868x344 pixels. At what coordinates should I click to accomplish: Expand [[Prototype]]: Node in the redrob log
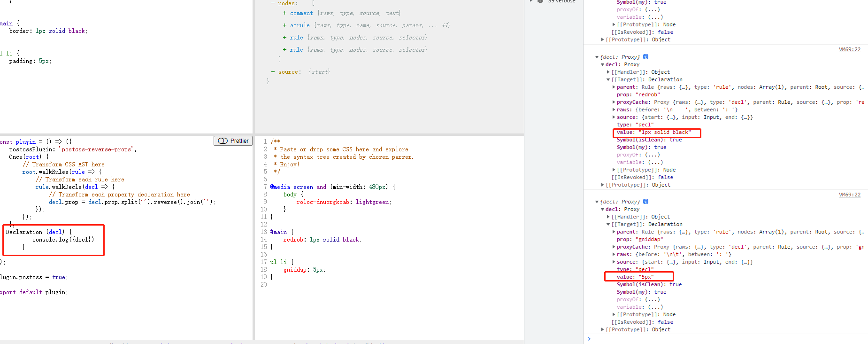point(614,170)
